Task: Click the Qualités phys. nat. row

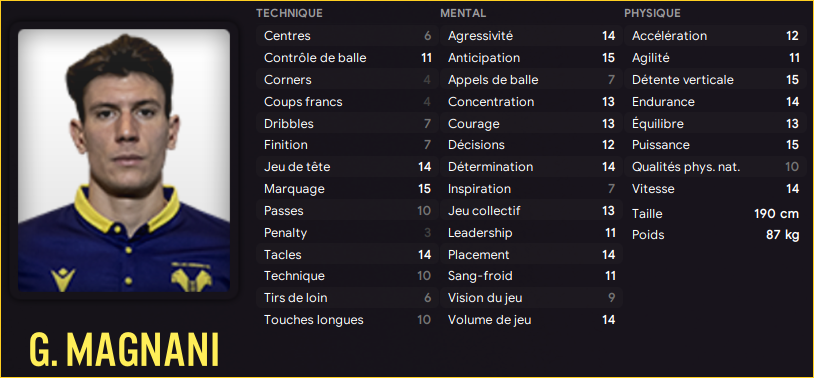Action: 715,167
